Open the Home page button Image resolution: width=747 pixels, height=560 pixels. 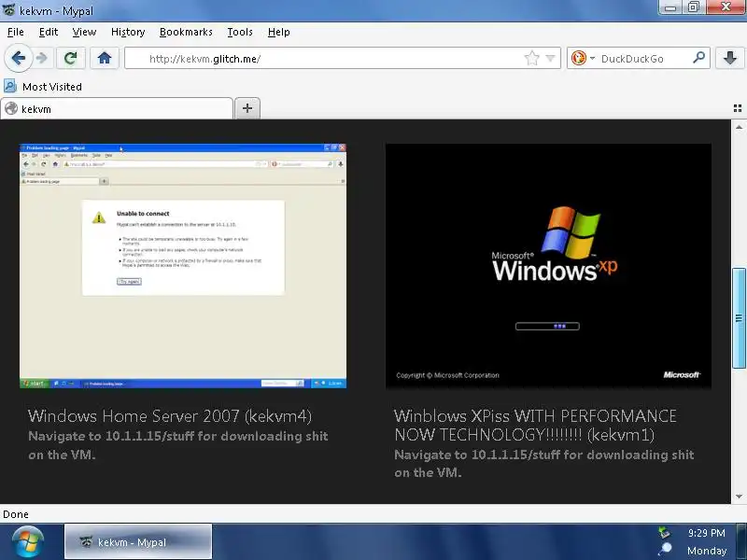click(105, 58)
